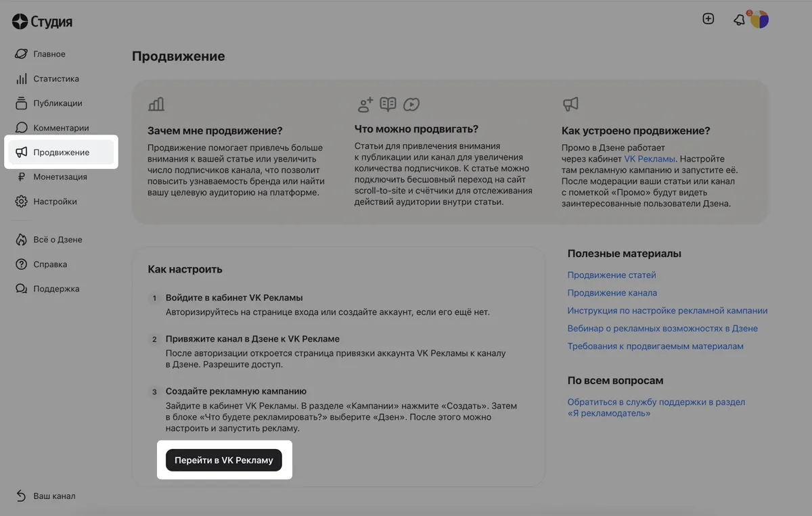812x516 pixels.
Task: Click the video play bubble icon
Action: [x=411, y=104]
